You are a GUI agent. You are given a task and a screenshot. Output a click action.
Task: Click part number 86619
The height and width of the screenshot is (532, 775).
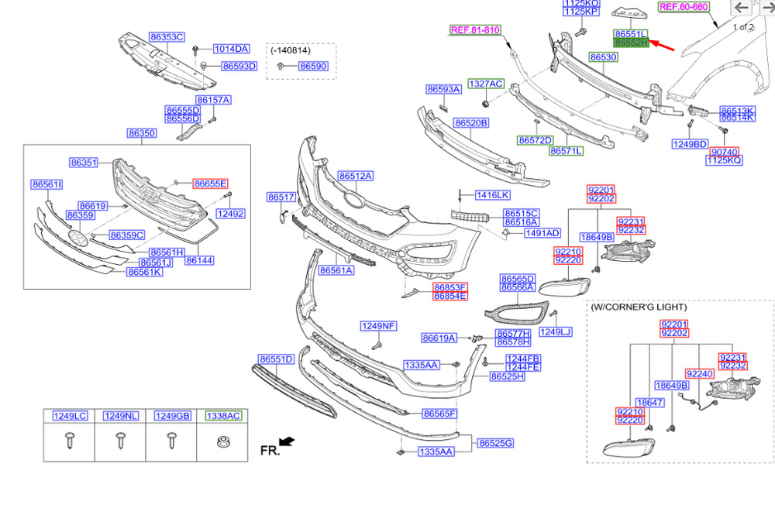pos(92,207)
